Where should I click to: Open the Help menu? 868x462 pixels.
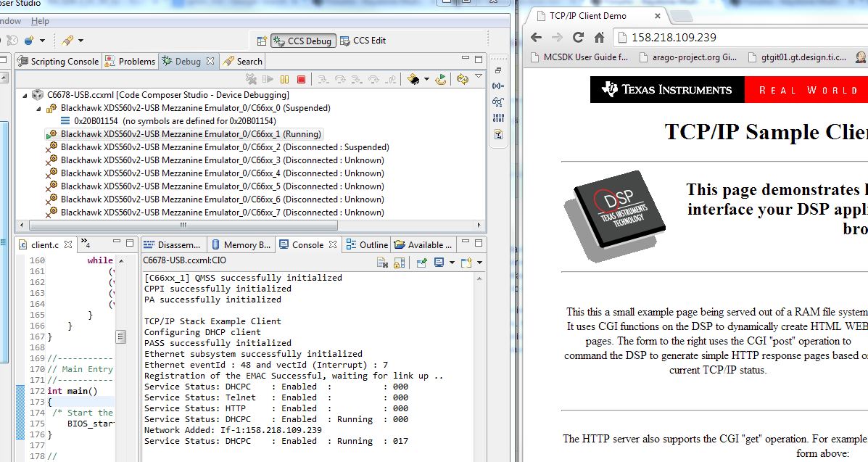point(40,21)
